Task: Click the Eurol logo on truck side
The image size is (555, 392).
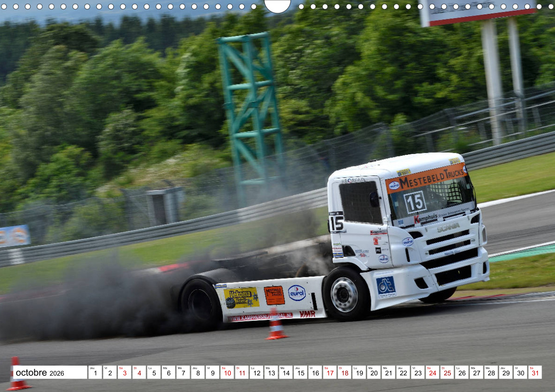Action: [x=296, y=293]
